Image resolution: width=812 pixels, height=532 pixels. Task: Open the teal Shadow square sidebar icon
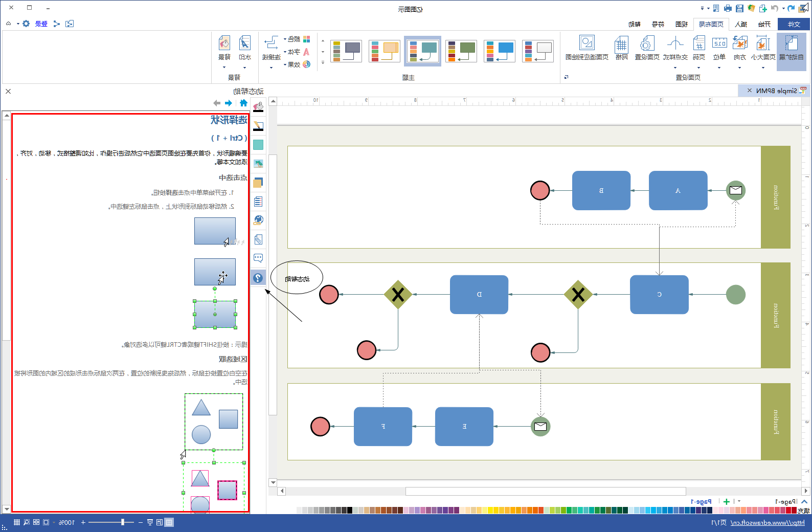pos(258,145)
